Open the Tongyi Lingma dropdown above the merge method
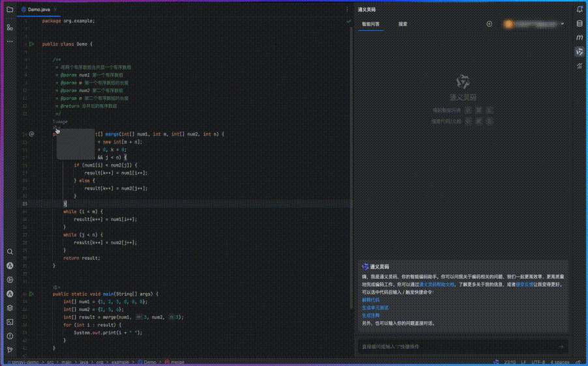This screenshot has width=588, height=366. pyautogui.click(x=57, y=128)
